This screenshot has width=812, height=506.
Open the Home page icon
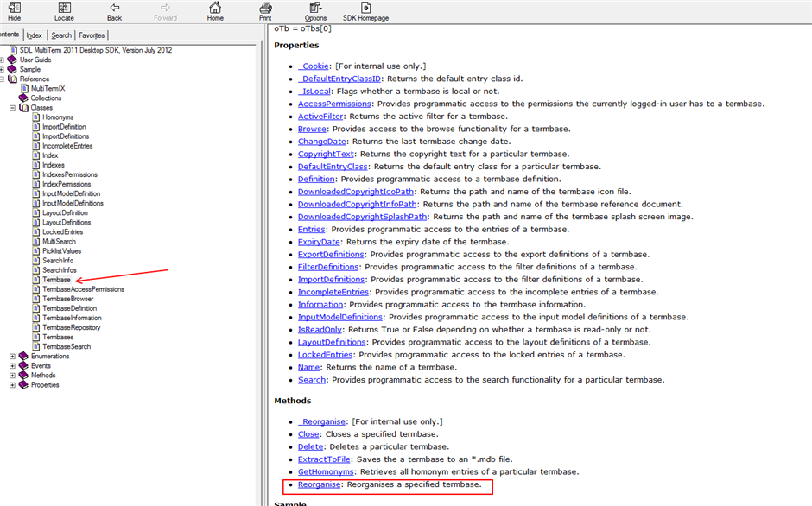(x=215, y=8)
